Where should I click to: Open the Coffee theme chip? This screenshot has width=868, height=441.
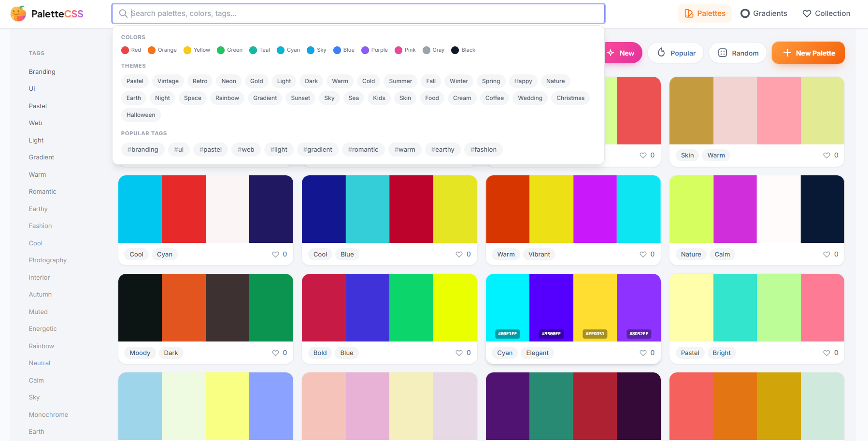495,98
